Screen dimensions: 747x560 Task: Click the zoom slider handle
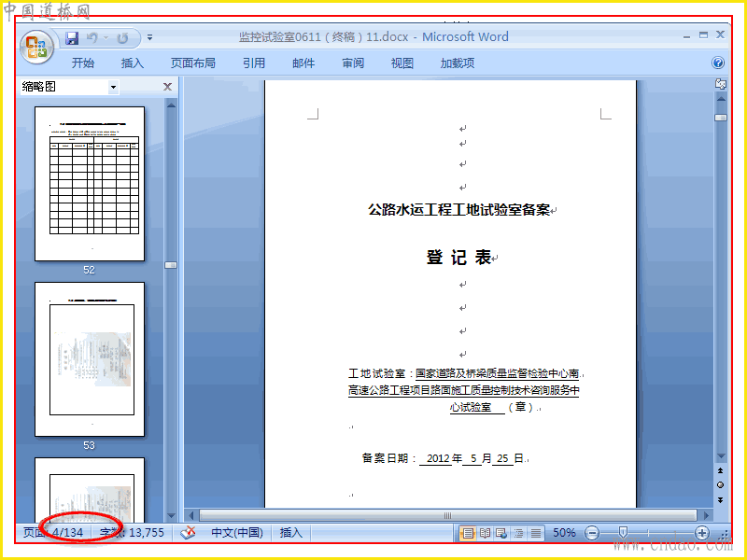pyautogui.click(x=623, y=532)
